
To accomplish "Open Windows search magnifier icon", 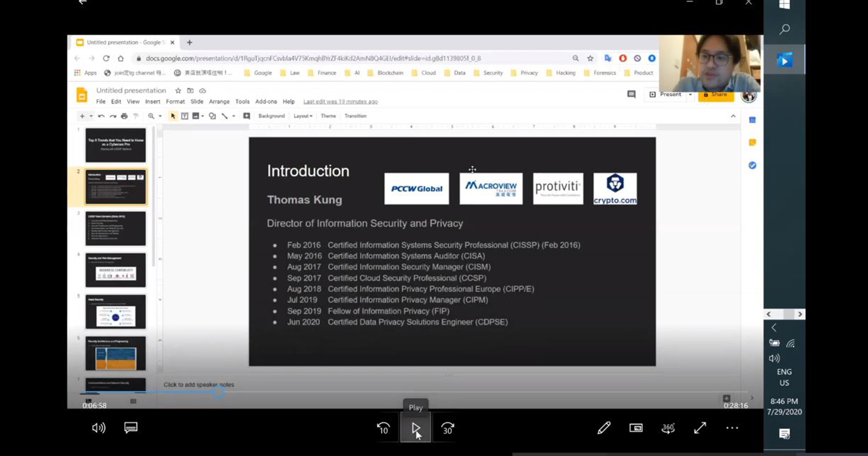I will tap(784, 30).
